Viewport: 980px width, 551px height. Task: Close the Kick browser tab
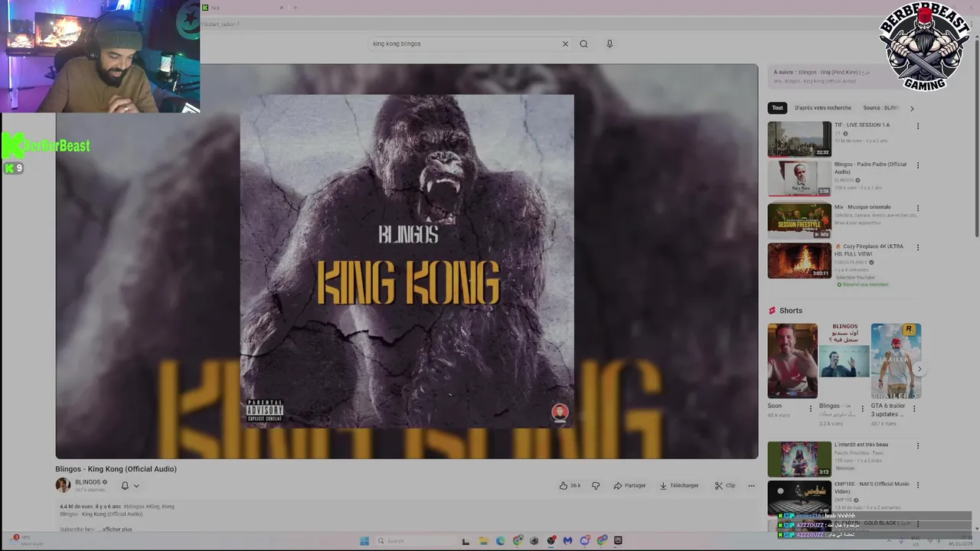(281, 8)
